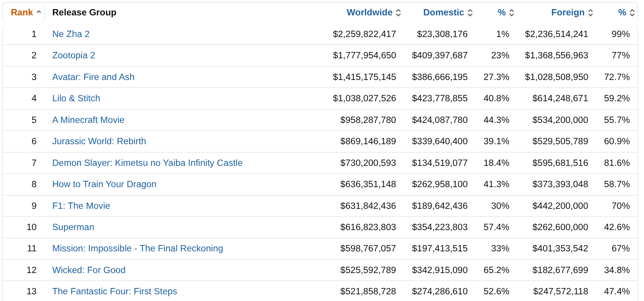Select domestic value $339,640,400
Image resolution: width=644 pixels, height=301 pixels.
click(440, 141)
